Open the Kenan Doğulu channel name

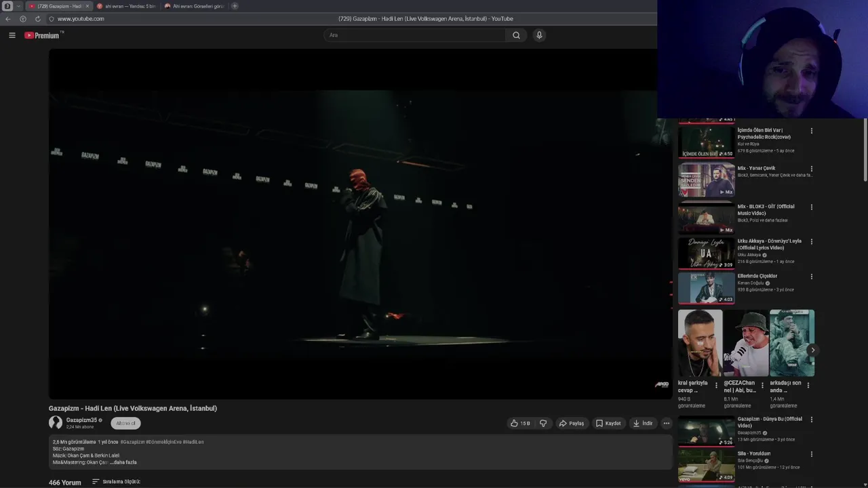coord(751,283)
